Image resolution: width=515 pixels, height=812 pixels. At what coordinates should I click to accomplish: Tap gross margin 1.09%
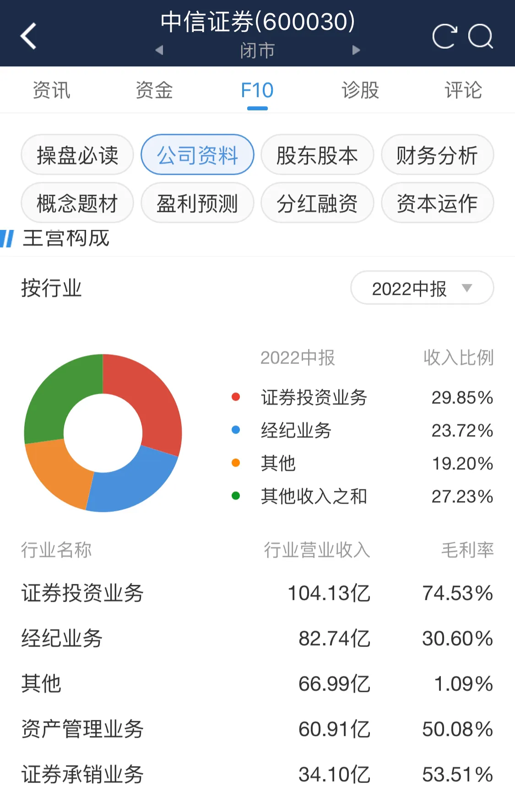coord(463,683)
